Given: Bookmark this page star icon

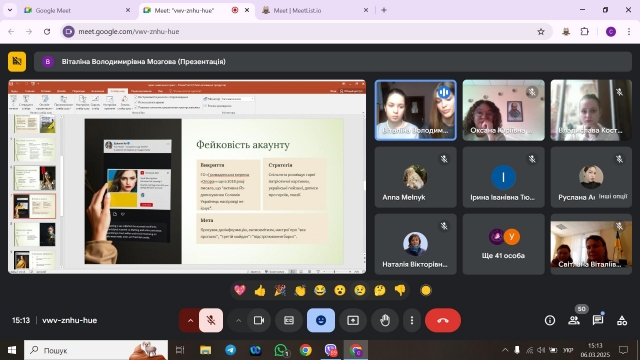Looking at the screenshot, I should click(541, 31).
